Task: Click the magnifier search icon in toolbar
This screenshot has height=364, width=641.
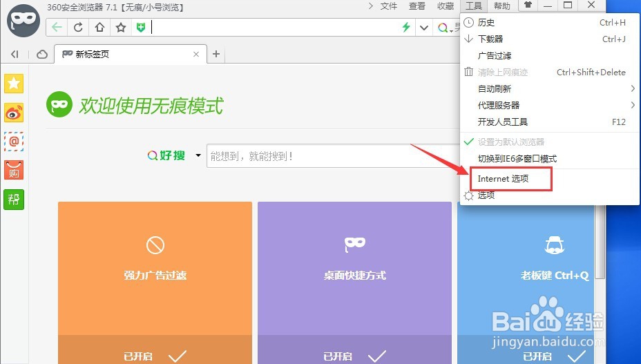Action: [x=442, y=28]
